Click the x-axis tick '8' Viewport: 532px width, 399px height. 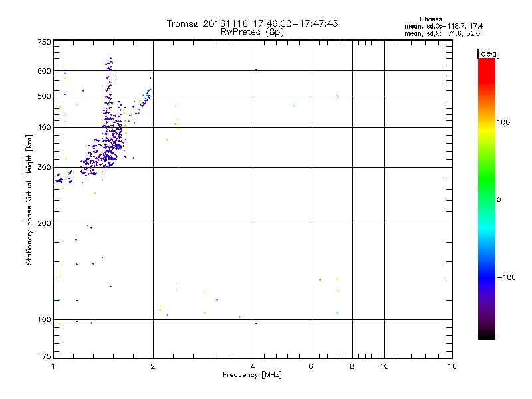pos(352,366)
